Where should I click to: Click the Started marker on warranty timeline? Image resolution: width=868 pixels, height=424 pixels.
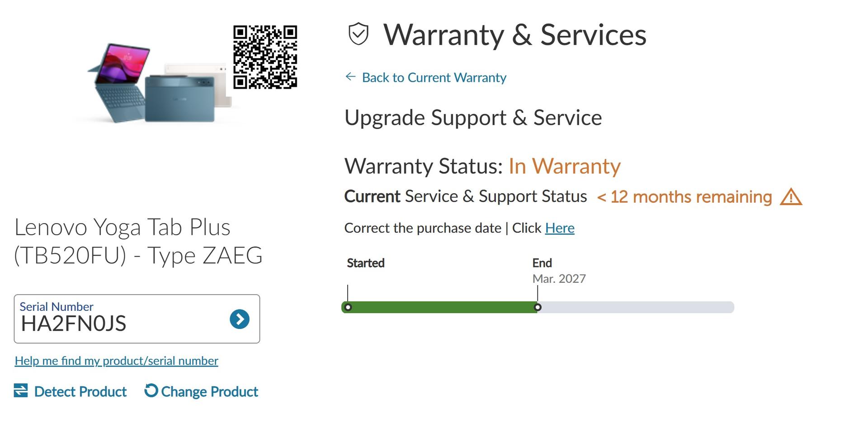tap(348, 308)
